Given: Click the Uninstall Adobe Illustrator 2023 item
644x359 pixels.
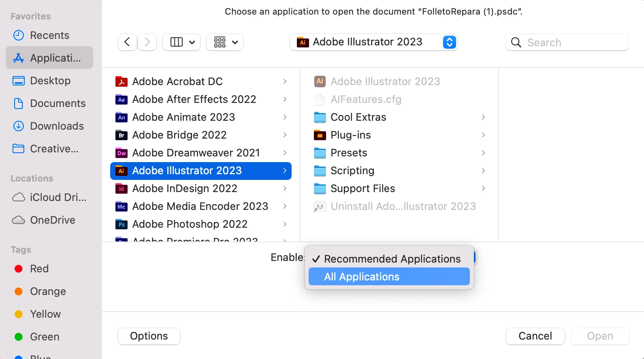Looking at the screenshot, I should 399,206.
